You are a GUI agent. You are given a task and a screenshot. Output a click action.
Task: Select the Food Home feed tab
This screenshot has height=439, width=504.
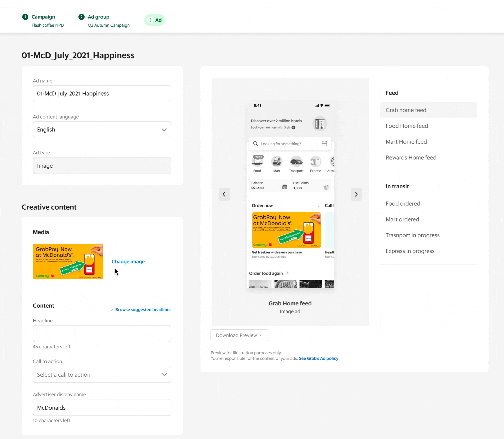pyautogui.click(x=407, y=126)
